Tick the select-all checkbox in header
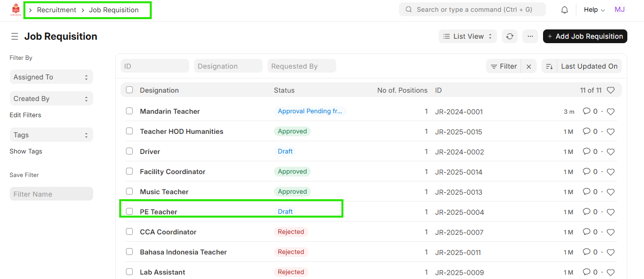 [x=129, y=90]
